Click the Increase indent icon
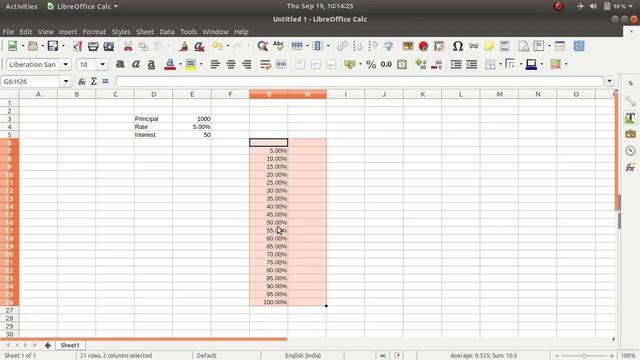This screenshot has width=640, height=360. pos(456,64)
